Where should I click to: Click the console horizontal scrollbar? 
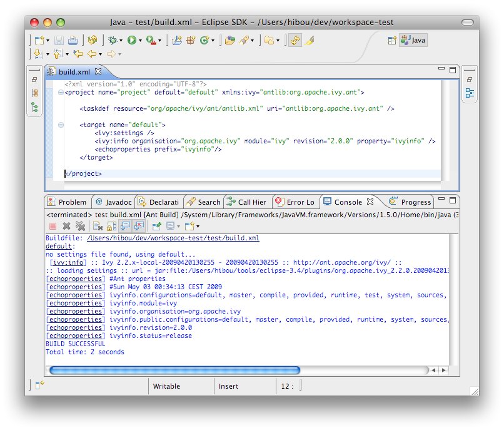(x=175, y=370)
